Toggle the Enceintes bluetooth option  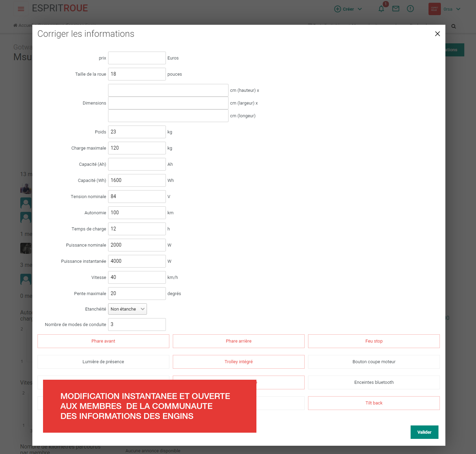(x=374, y=382)
